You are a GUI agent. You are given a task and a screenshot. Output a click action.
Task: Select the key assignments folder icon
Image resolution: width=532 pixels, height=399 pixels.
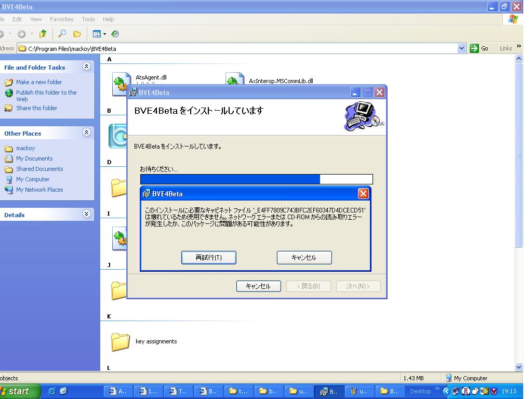coord(121,341)
